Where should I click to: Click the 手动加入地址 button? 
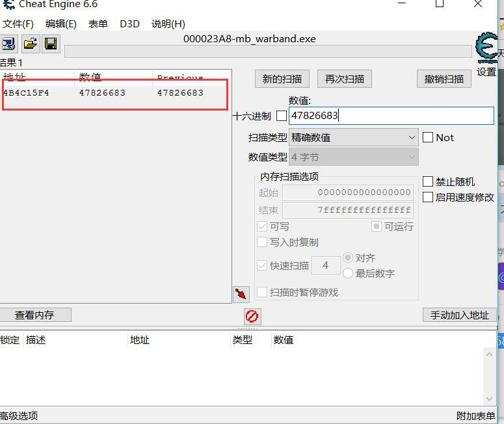(459, 315)
